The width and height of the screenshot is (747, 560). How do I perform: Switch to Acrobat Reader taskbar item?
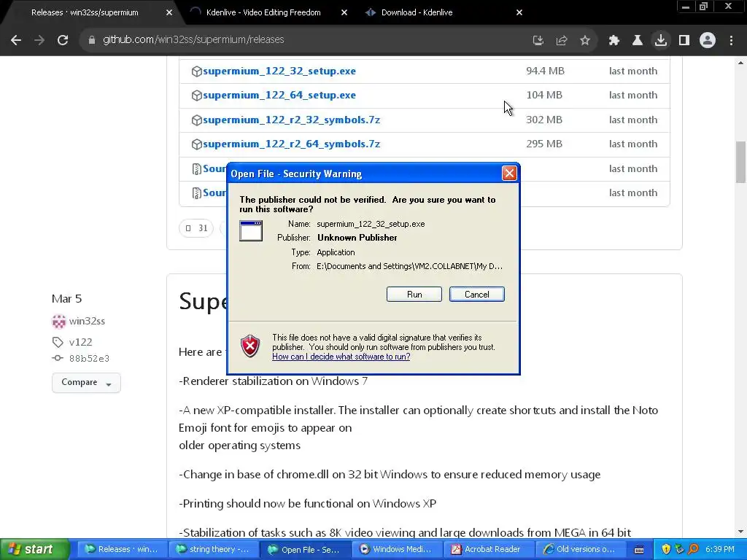pos(488,550)
